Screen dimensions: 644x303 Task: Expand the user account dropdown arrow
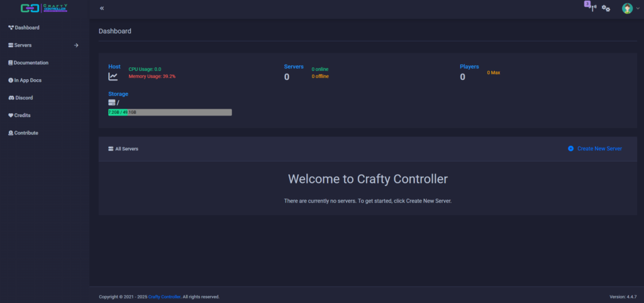(x=638, y=8)
